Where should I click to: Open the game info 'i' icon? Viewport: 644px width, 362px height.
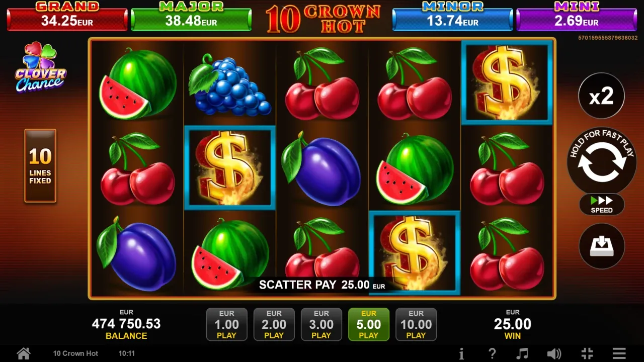(x=461, y=353)
